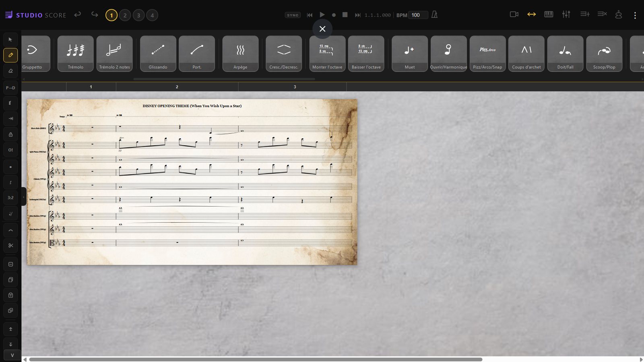Switch to voice 3
The height and width of the screenshot is (362, 644).
point(139,15)
